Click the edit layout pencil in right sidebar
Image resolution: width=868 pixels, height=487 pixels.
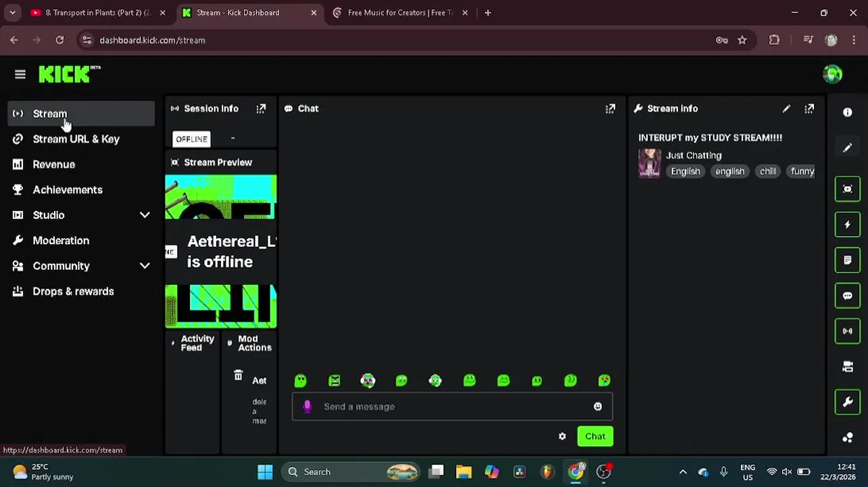pos(848,148)
